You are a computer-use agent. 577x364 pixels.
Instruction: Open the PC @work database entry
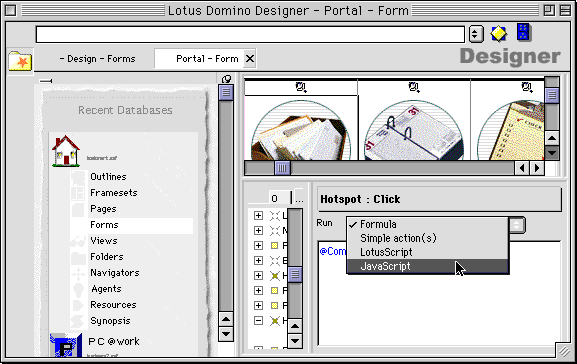click(x=114, y=342)
